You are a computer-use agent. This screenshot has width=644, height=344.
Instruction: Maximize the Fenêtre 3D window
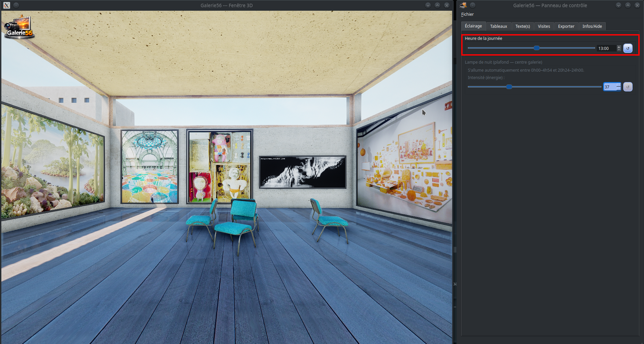tap(437, 5)
